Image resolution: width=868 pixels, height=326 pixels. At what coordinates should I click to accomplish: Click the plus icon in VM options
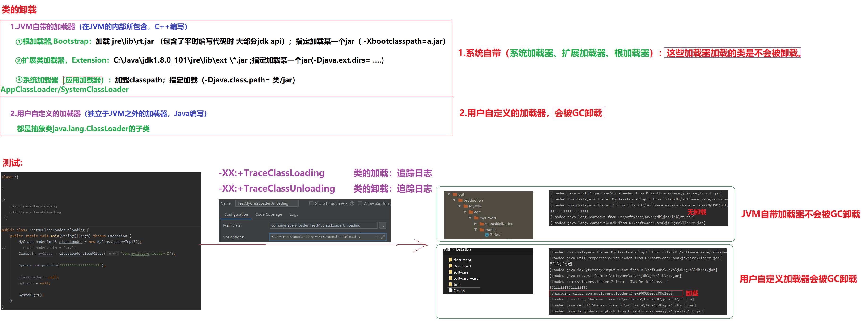pyautogui.click(x=377, y=237)
